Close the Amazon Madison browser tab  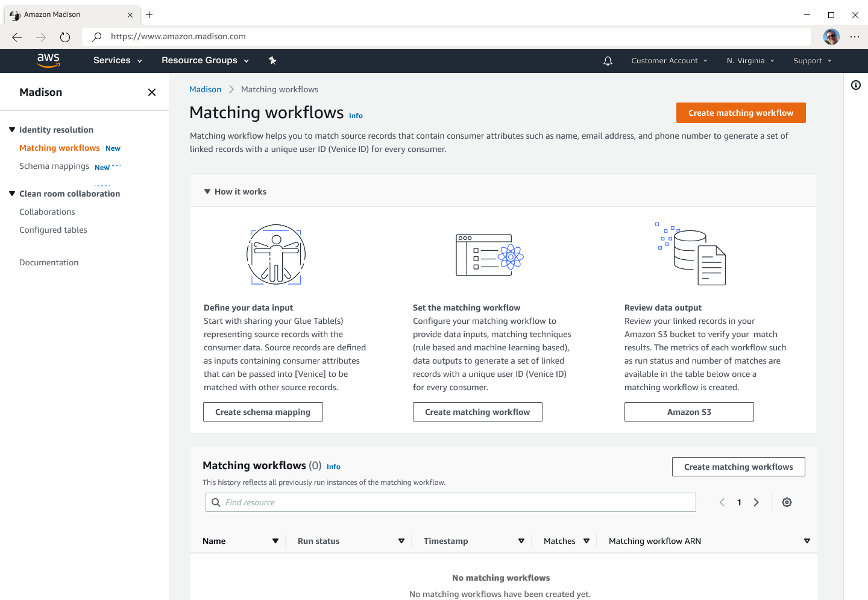point(130,14)
